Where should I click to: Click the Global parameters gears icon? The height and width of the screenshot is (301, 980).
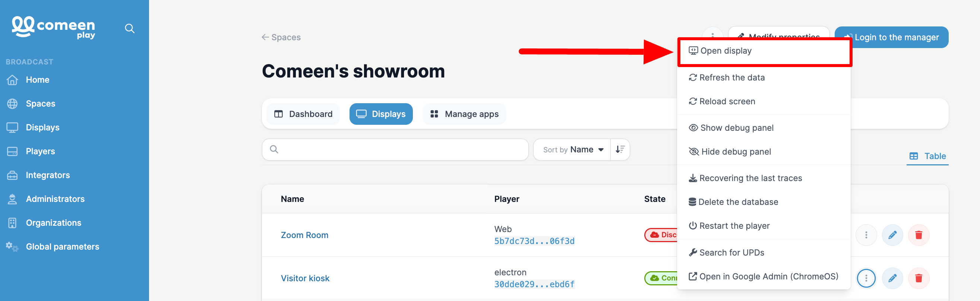tap(12, 247)
